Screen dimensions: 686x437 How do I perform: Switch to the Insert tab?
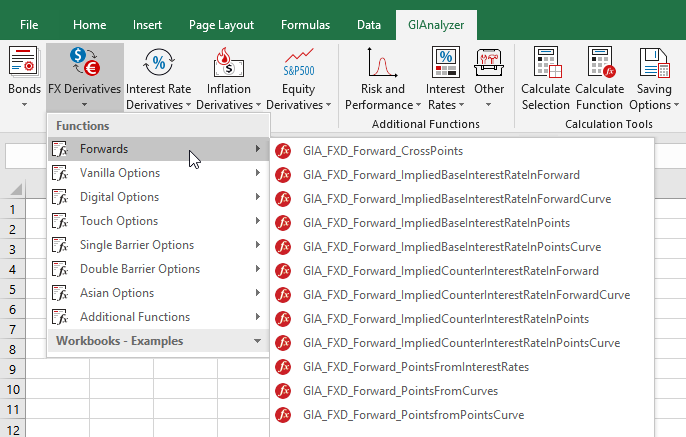(147, 25)
